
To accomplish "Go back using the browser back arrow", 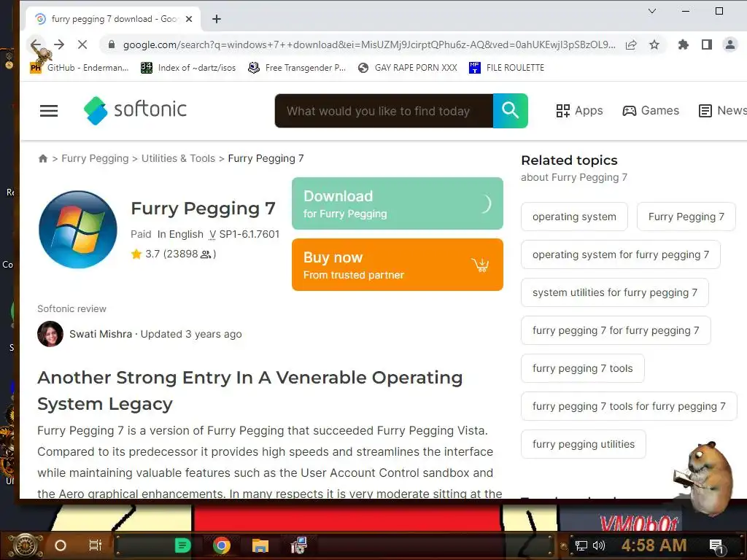I will click(36, 44).
